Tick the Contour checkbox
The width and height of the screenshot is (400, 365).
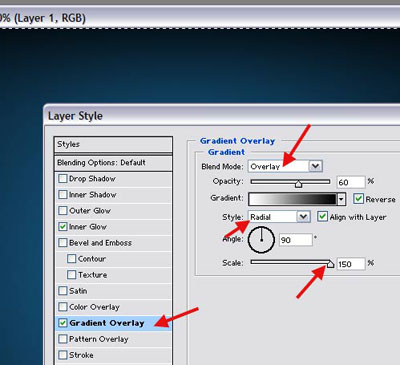coord(71,259)
